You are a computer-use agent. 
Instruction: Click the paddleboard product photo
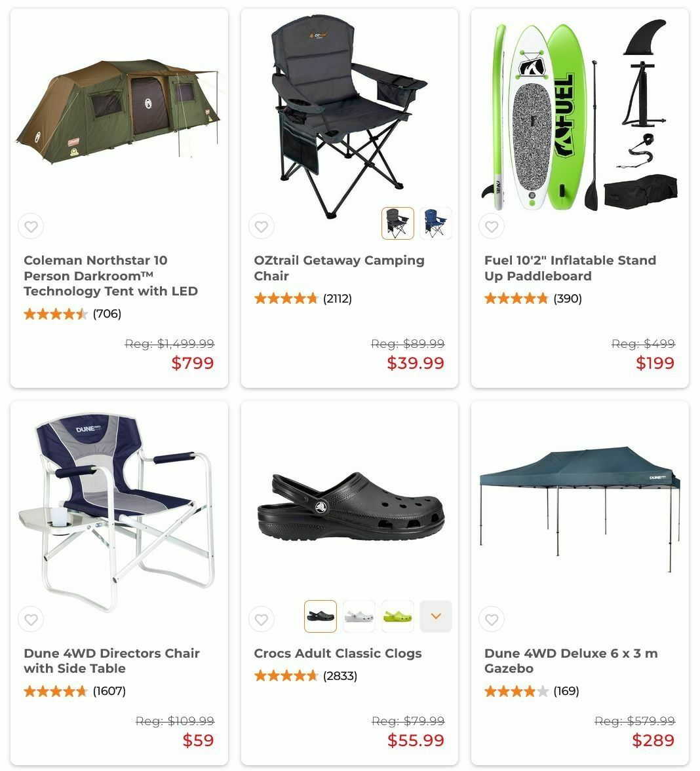pos(580,116)
